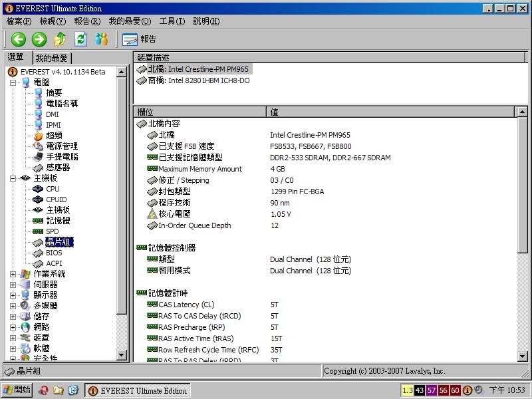Click the CPU chip icon in the tree
This screenshot has height=399, width=532.
click(38, 189)
